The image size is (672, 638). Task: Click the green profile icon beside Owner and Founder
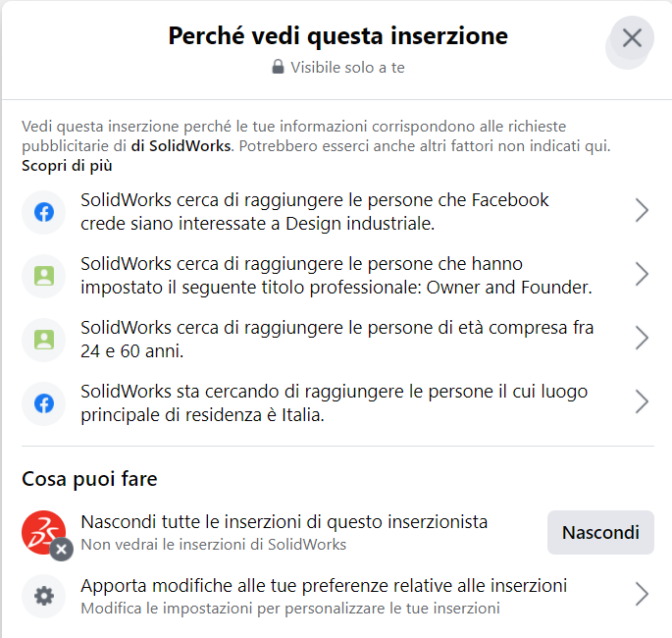pos(44,276)
